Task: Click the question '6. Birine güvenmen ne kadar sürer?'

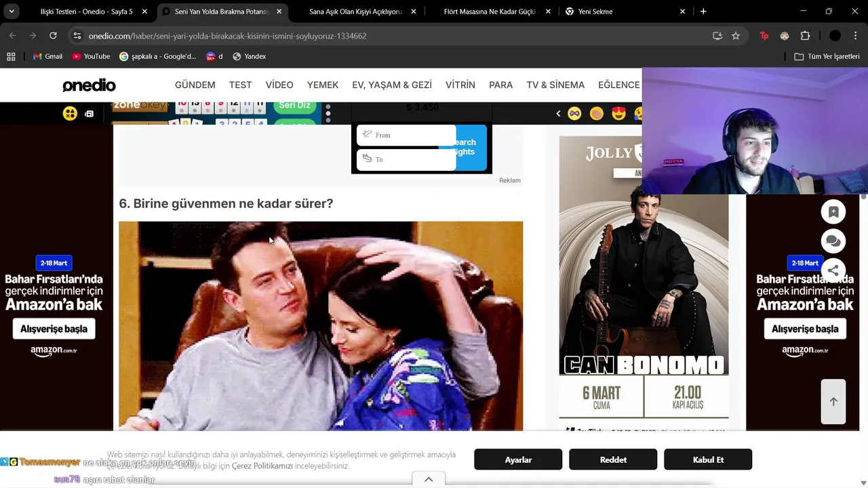Action: tap(226, 203)
